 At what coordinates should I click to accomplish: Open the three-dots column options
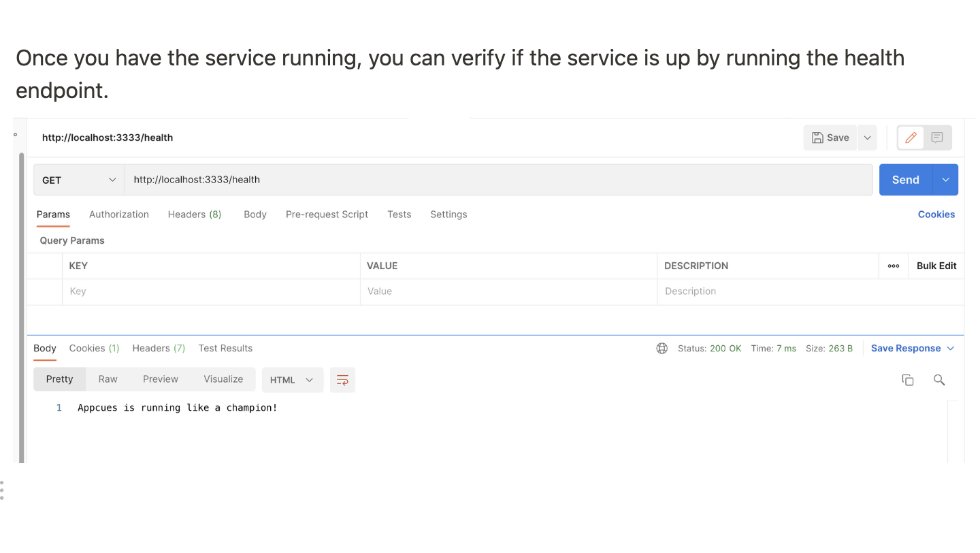(x=894, y=266)
